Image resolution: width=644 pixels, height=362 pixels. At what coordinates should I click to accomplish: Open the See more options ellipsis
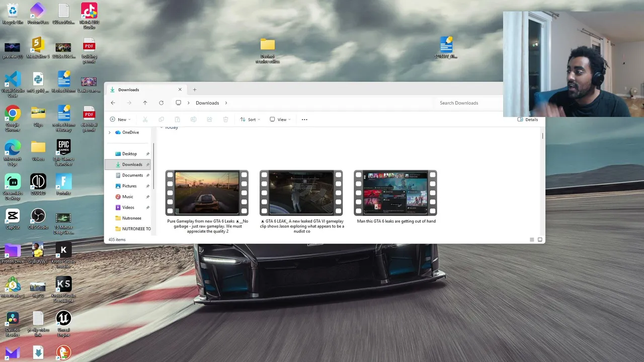pos(304,120)
